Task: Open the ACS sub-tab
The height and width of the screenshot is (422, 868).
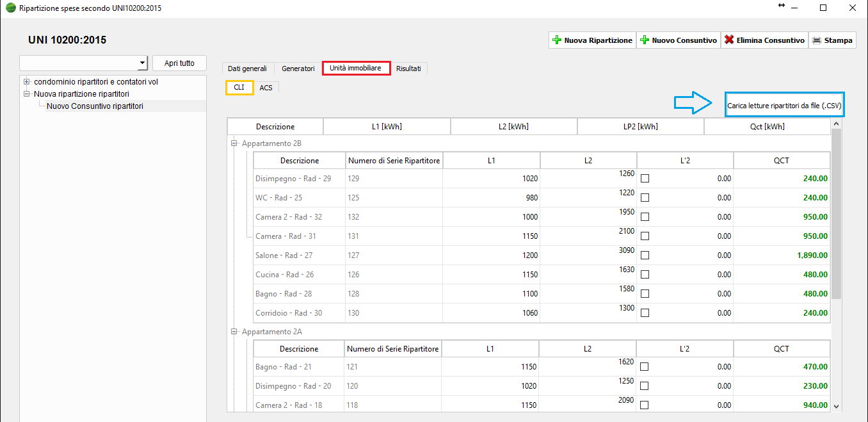Action: [266, 88]
